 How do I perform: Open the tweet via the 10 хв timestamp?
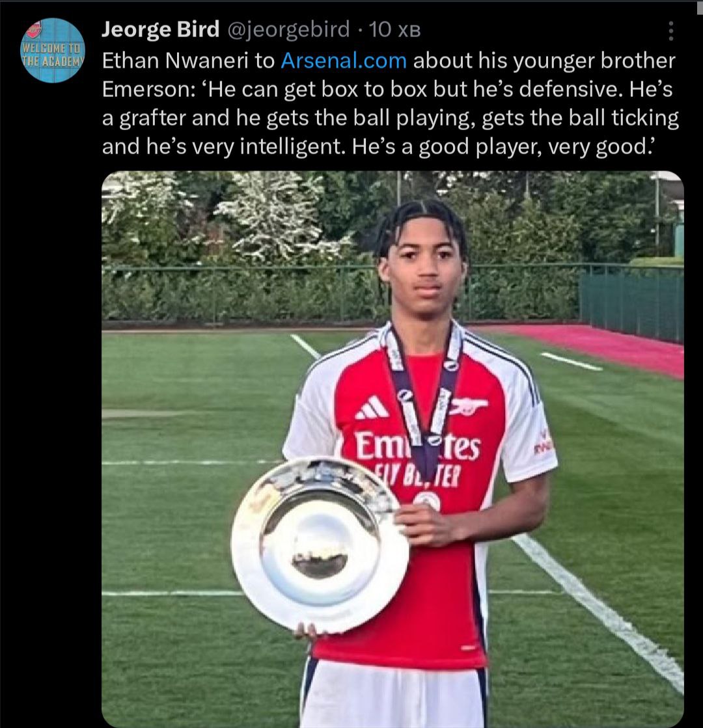395,30
